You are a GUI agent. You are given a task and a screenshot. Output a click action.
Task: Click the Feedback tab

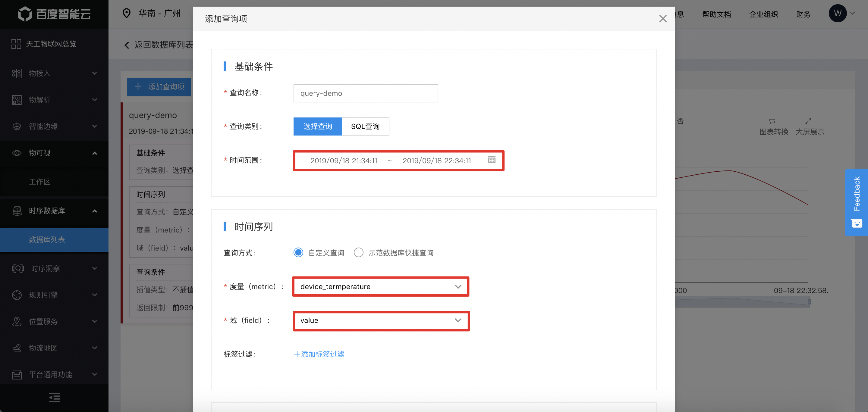tap(856, 202)
